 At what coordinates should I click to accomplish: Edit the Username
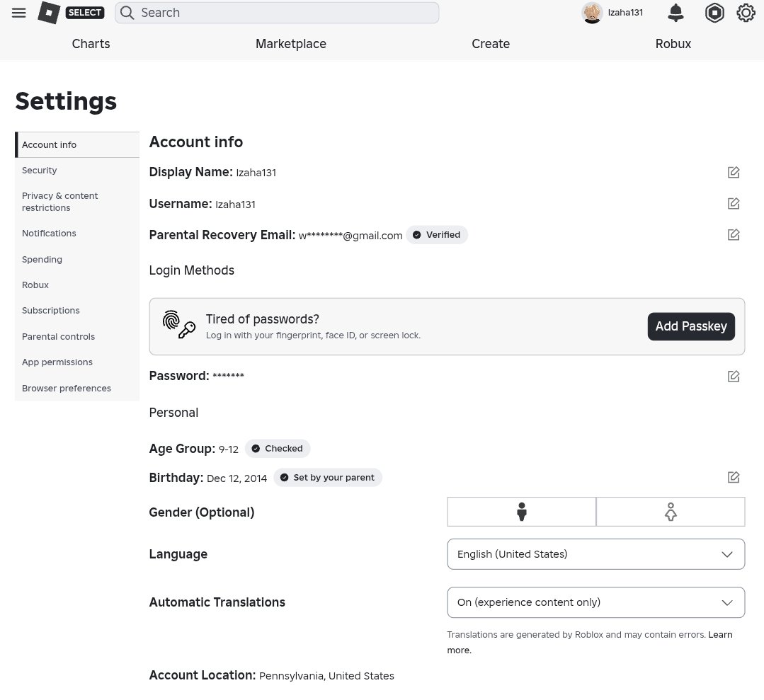coord(734,204)
